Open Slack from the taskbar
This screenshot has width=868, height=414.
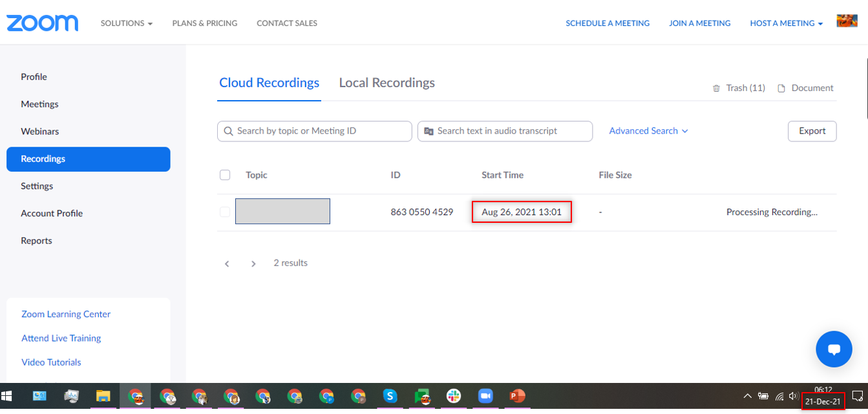(x=454, y=396)
